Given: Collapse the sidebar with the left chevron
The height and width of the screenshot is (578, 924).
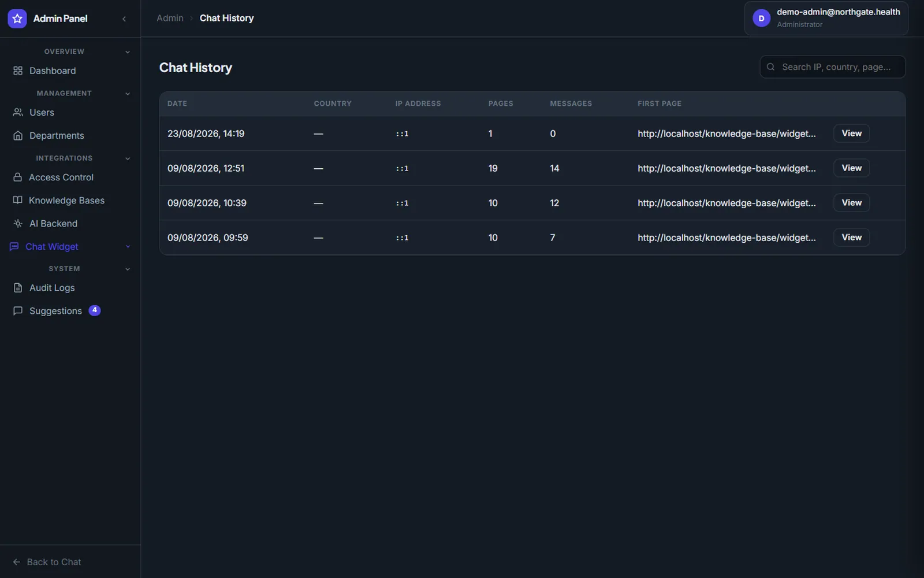Looking at the screenshot, I should [x=124, y=18].
